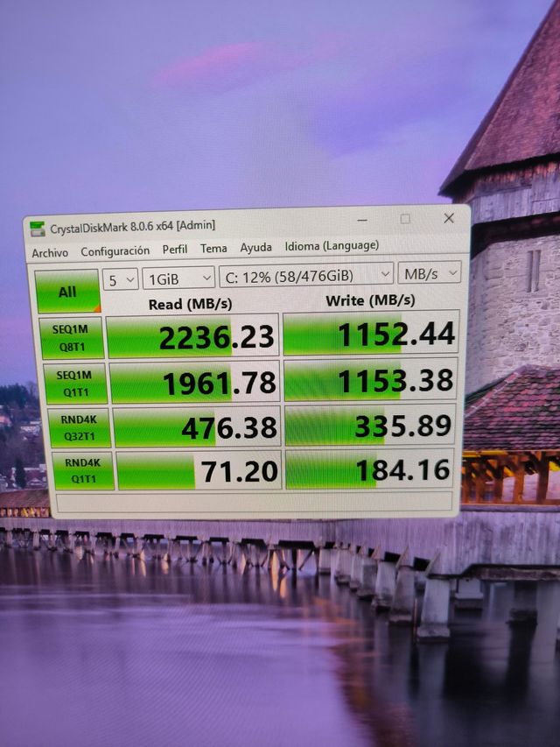The width and height of the screenshot is (560, 747).
Task: Click the 71.20 read result
Action: click(x=199, y=469)
